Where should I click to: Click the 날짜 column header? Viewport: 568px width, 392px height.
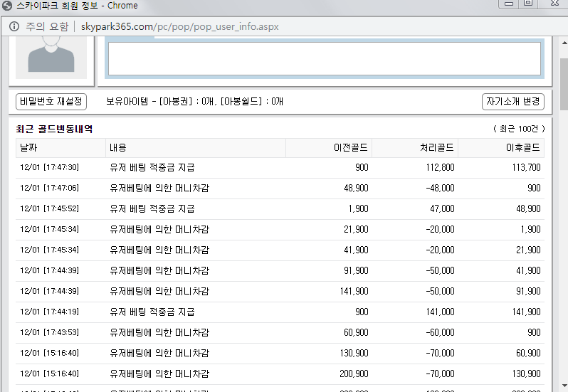[x=61, y=147]
